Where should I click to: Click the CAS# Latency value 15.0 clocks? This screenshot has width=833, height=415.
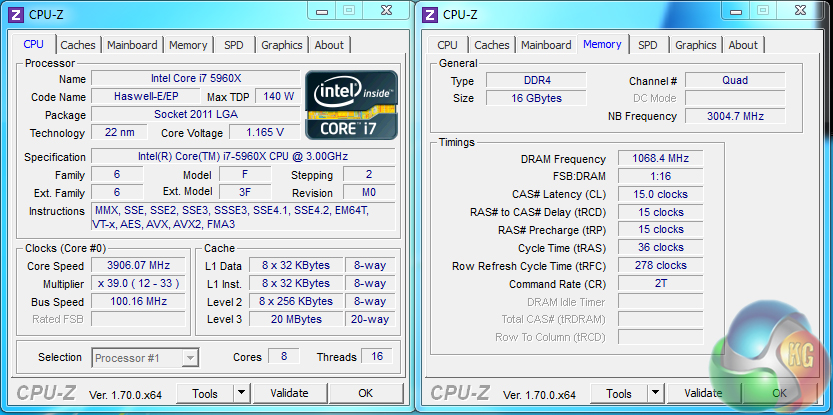[660, 194]
